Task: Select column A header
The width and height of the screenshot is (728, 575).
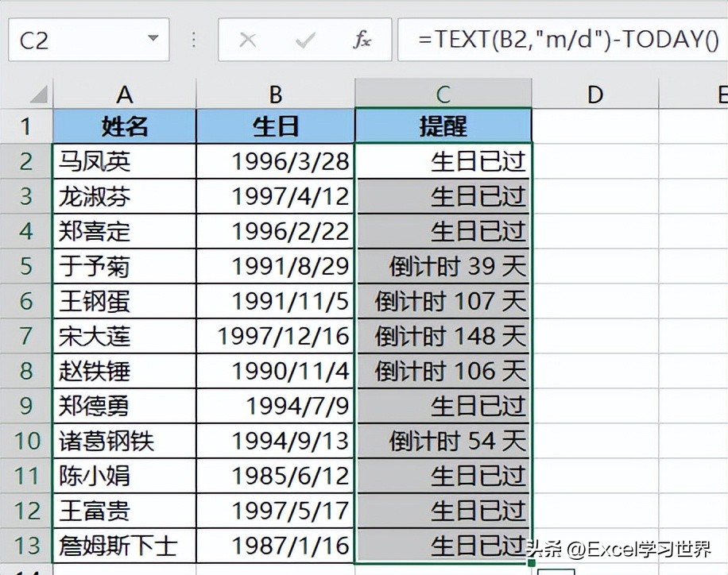Action: 125,95
